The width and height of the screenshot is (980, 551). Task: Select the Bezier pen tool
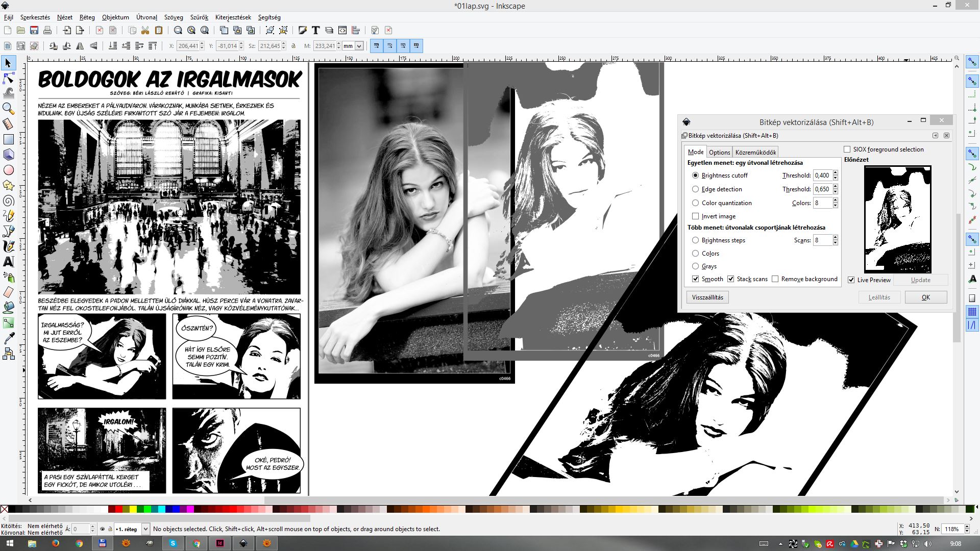tap(8, 231)
